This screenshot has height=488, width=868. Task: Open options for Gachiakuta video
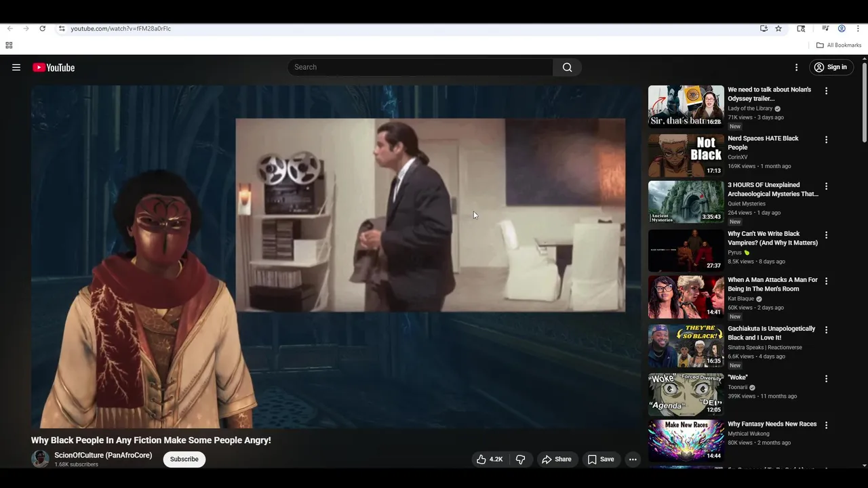tap(826, 329)
